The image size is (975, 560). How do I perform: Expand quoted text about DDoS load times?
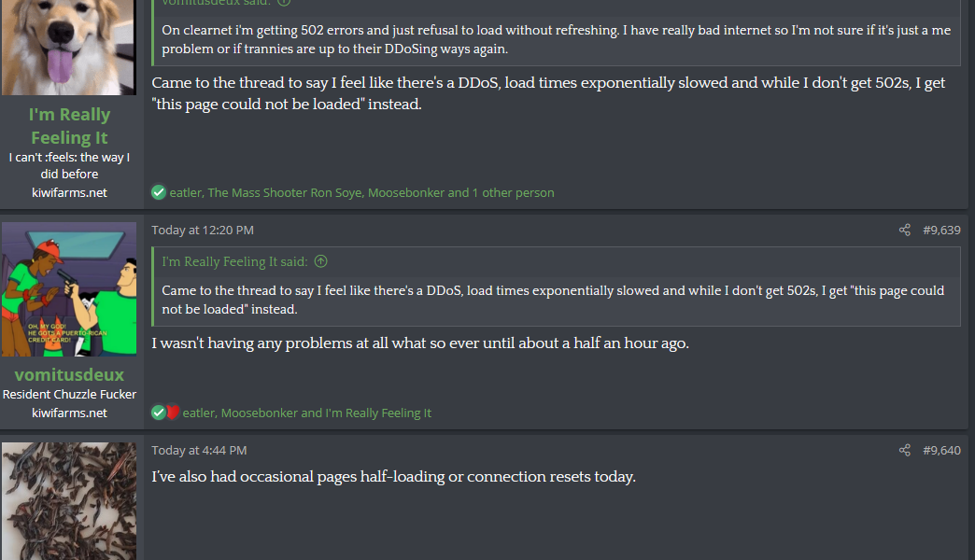click(x=553, y=300)
